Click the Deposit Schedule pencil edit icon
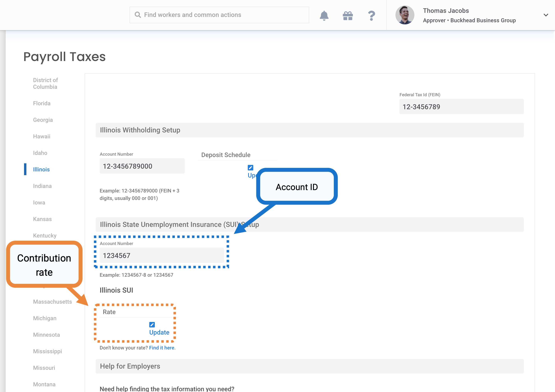This screenshot has width=555, height=392. coord(251,168)
